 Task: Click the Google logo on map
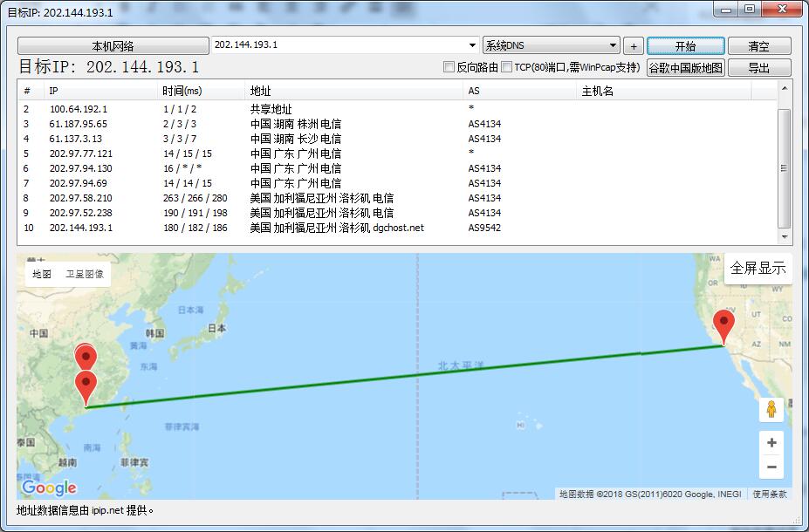[x=49, y=488]
